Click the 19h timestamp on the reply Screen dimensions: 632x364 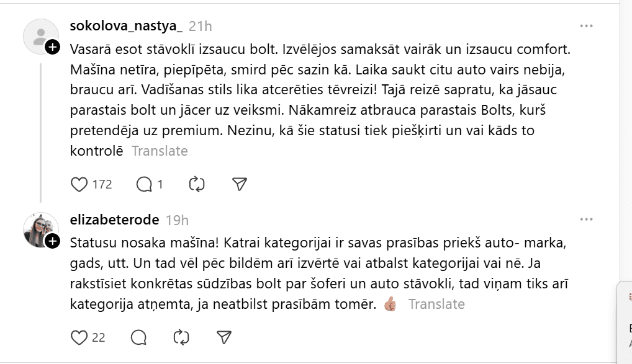coord(177,220)
